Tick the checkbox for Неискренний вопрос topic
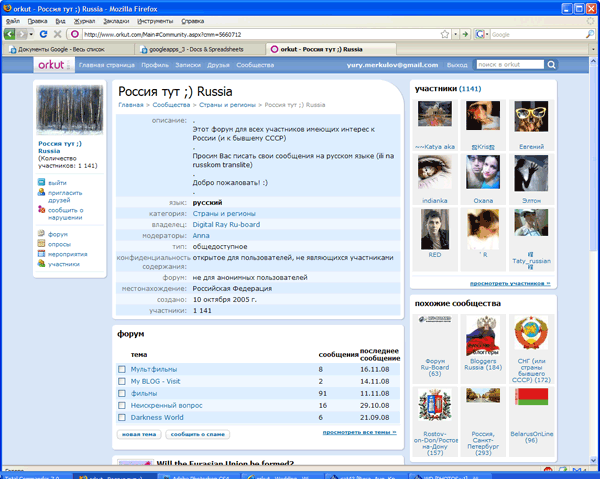Screen dimensions: 600x479 [x=122, y=405]
